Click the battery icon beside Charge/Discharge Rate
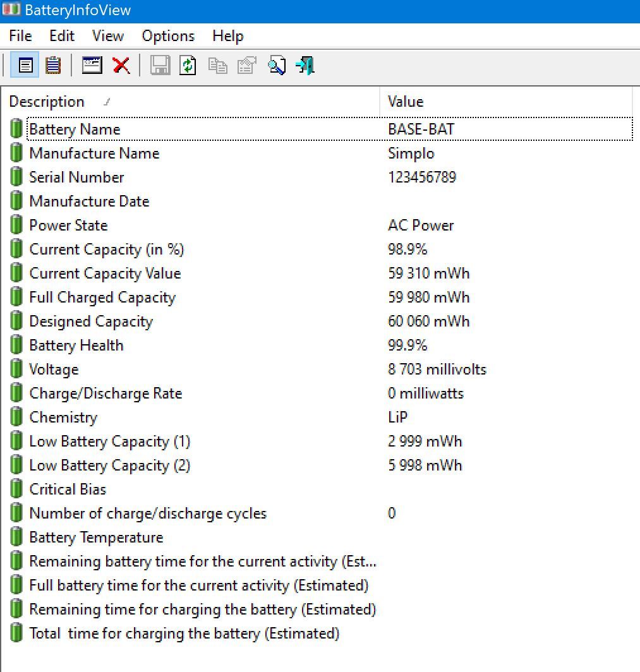Viewport: 640px width, 672px height. coord(16,393)
